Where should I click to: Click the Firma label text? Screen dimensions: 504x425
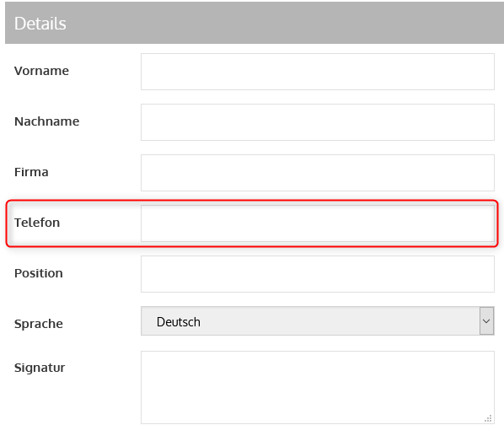pyautogui.click(x=31, y=172)
